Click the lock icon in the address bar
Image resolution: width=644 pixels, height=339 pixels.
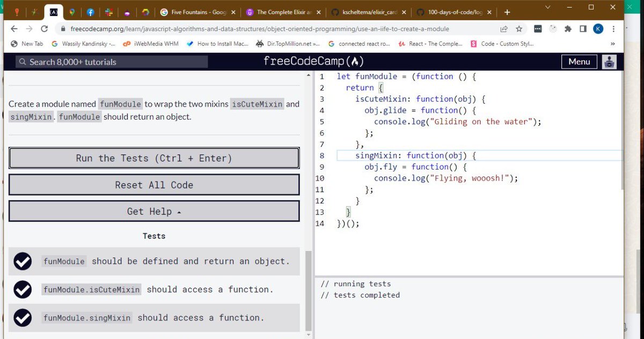pos(64,29)
